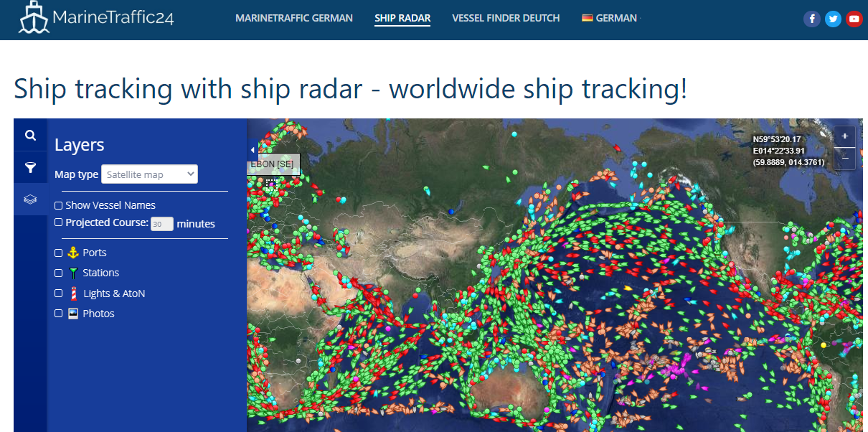Open the Facebook page icon
Image resolution: width=868 pixels, height=432 pixels.
pos(811,19)
